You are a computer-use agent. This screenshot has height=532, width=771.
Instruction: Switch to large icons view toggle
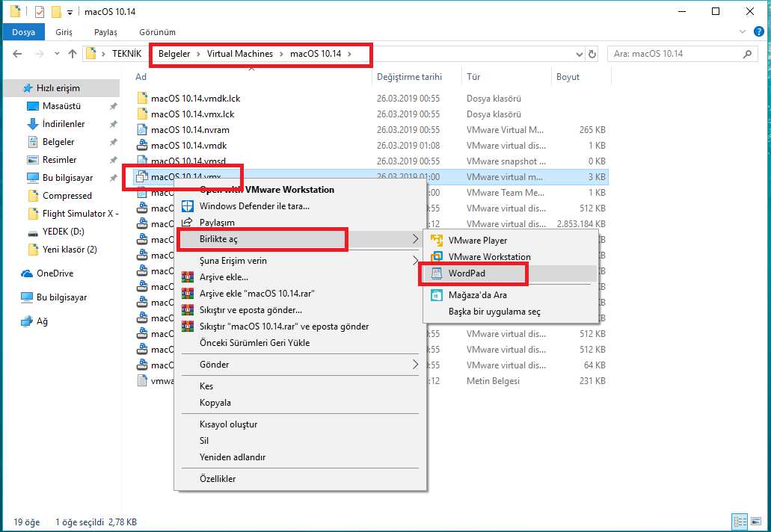754,522
